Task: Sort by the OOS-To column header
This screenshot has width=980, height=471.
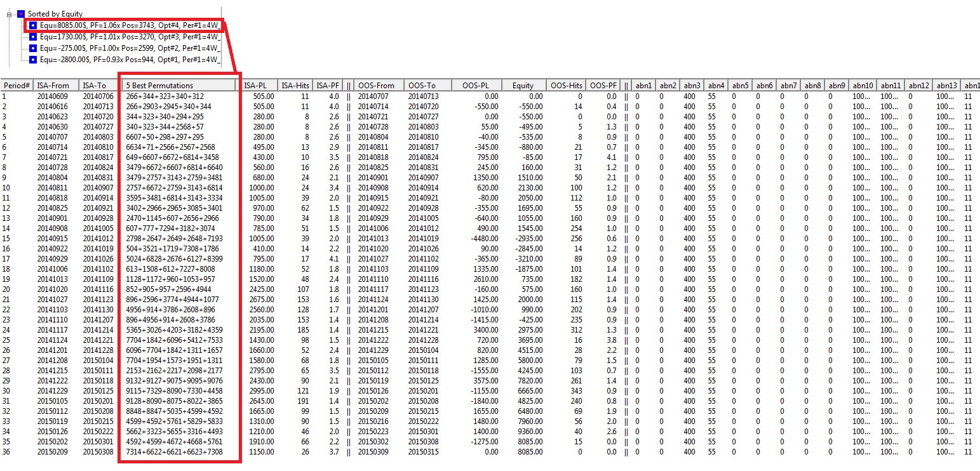Action: click(428, 85)
